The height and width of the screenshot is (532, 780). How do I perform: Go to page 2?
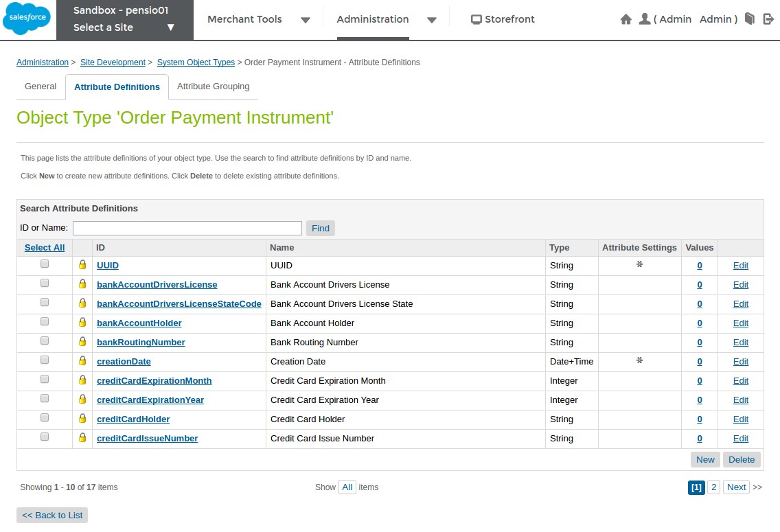pyautogui.click(x=714, y=487)
